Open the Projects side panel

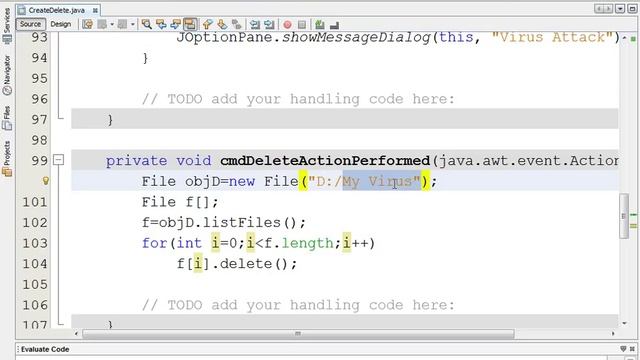(7, 158)
